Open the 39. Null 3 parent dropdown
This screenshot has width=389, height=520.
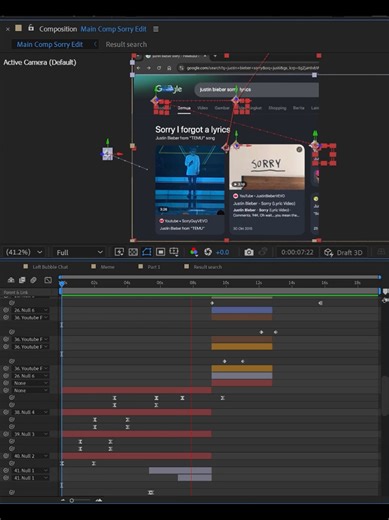pos(30,434)
